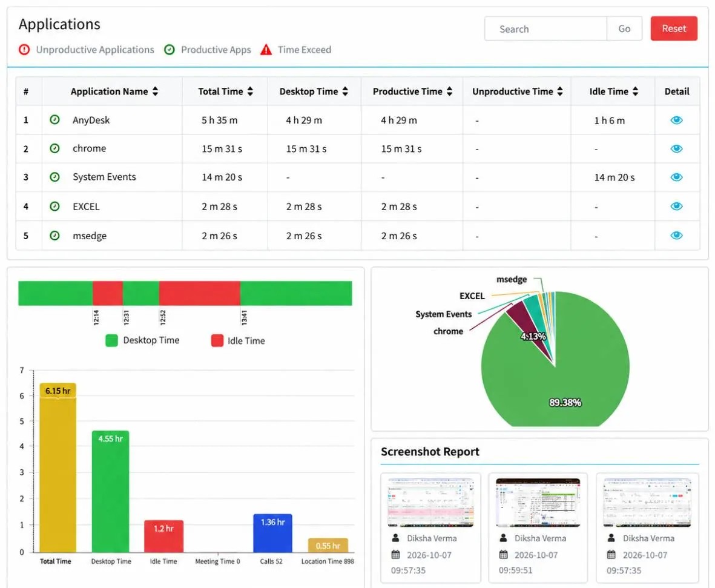715x588 pixels.
Task: Click the Screenshot Report heading
Action: coord(430,452)
